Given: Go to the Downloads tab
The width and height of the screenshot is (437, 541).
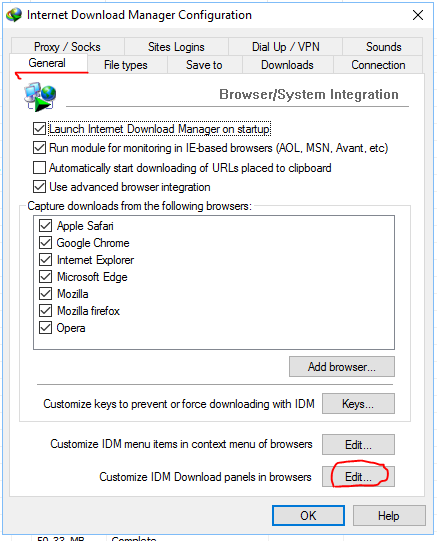Looking at the screenshot, I should (x=287, y=65).
